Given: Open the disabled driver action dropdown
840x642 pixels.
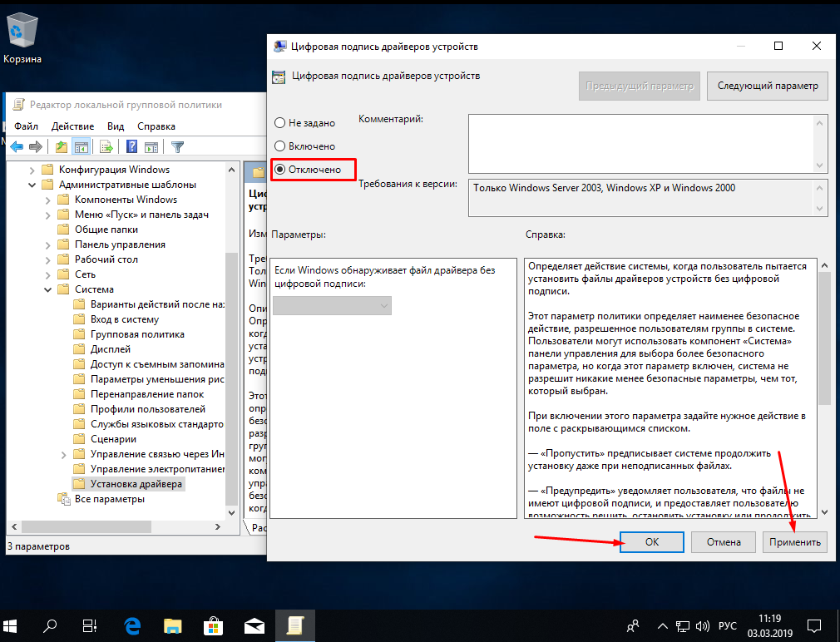Looking at the screenshot, I should [332, 305].
